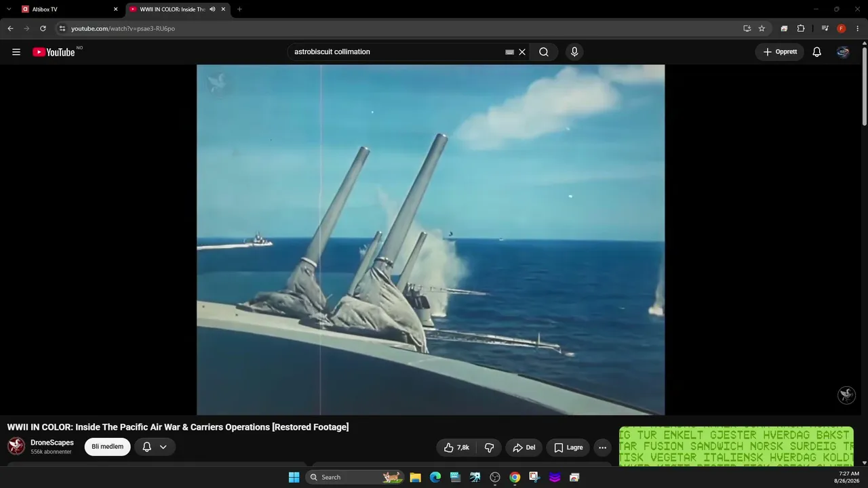Click the pinned extension icon beside the puzzle
The image size is (868, 488).
point(784,28)
